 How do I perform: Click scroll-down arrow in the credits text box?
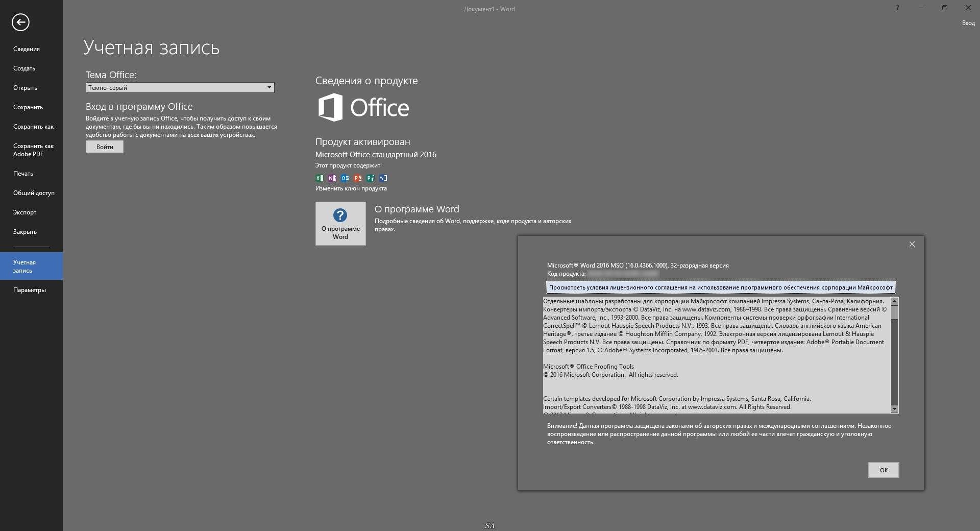coord(894,409)
